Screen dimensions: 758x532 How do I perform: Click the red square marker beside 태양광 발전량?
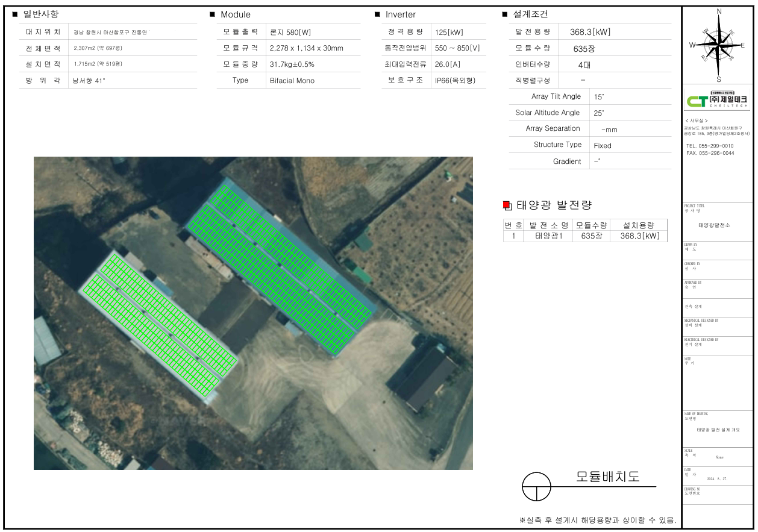[x=507, y=205]
